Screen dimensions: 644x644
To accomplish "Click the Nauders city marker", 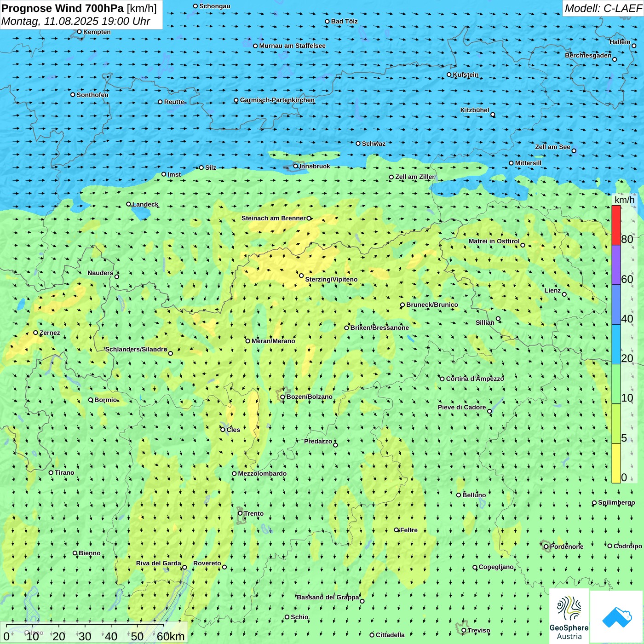I will click(117, 276).
